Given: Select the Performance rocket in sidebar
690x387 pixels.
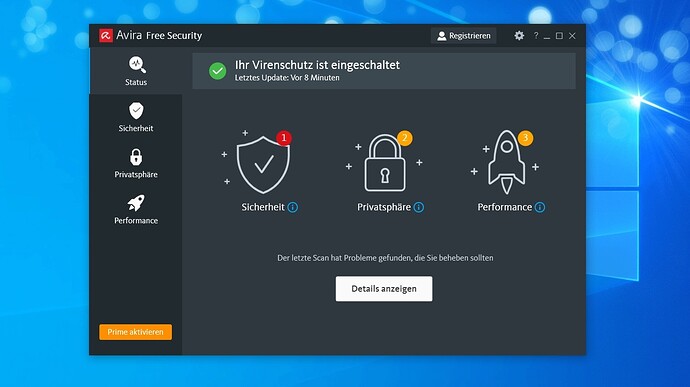Looking at the screenshot, I should [x=136, y=203].
